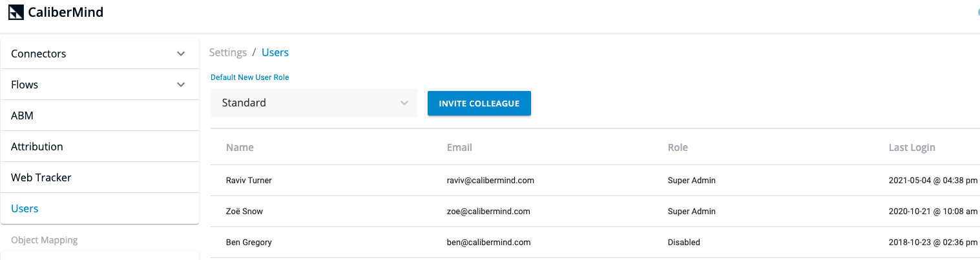The width and height of the screenshot is (980, 260).
Task: Sort by the Role column header
Action: (678, 147)
